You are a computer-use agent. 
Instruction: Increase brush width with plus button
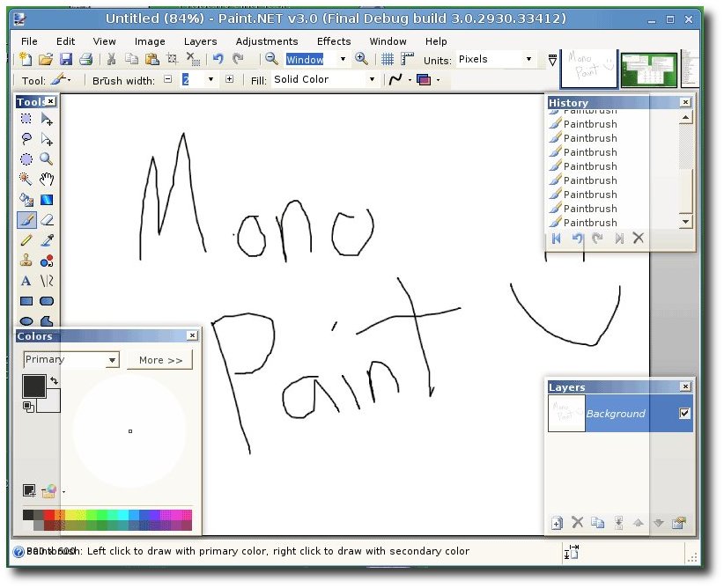230,79
